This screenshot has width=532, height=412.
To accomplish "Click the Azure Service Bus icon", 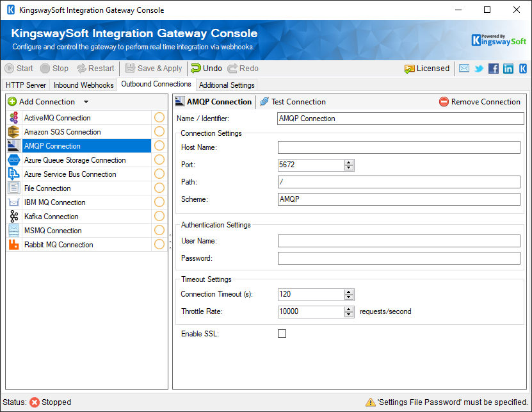I will point(14,174).
